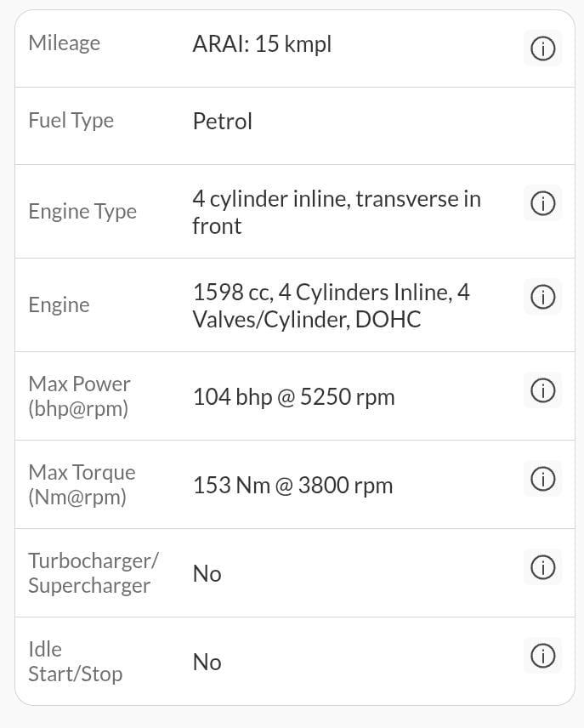584x728 pixels.
Task: Click the Petrol fuel type value
Action: pos(223,122)
